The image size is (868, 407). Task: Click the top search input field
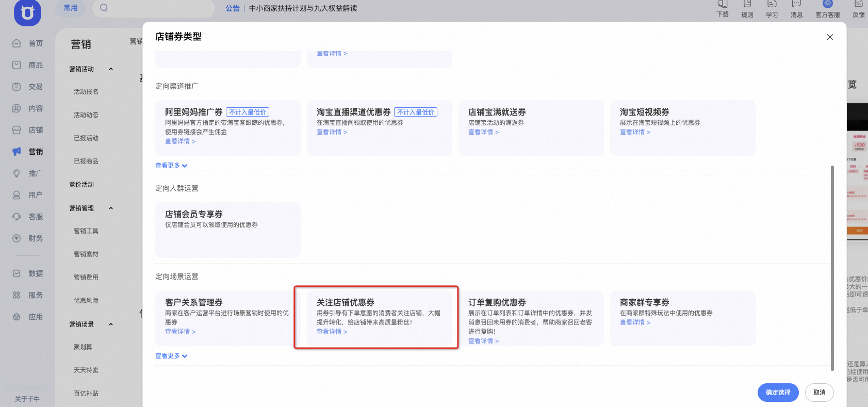154,8
